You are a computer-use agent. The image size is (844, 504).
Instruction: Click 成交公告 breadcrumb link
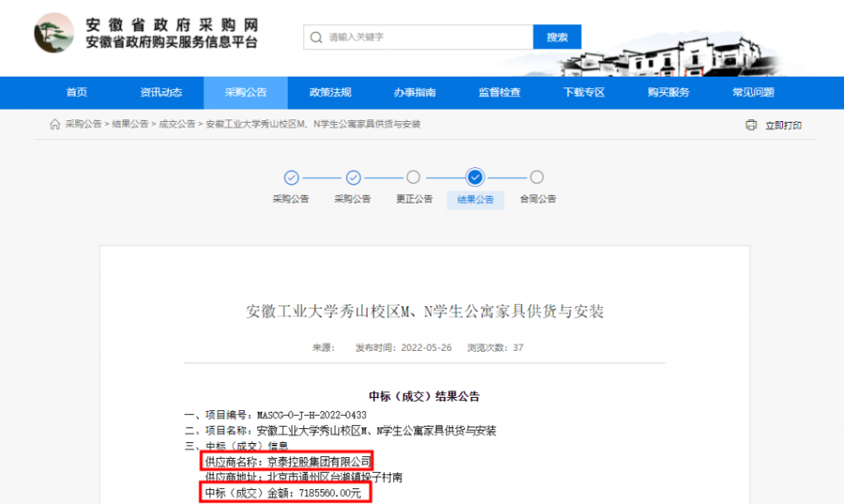(x=176, y=124)
